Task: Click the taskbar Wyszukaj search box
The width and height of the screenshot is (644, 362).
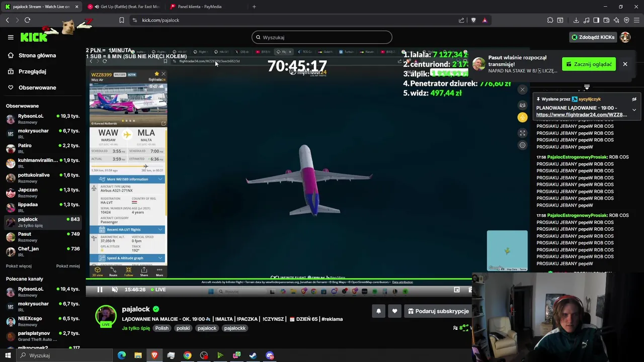Action: (64, 355)
